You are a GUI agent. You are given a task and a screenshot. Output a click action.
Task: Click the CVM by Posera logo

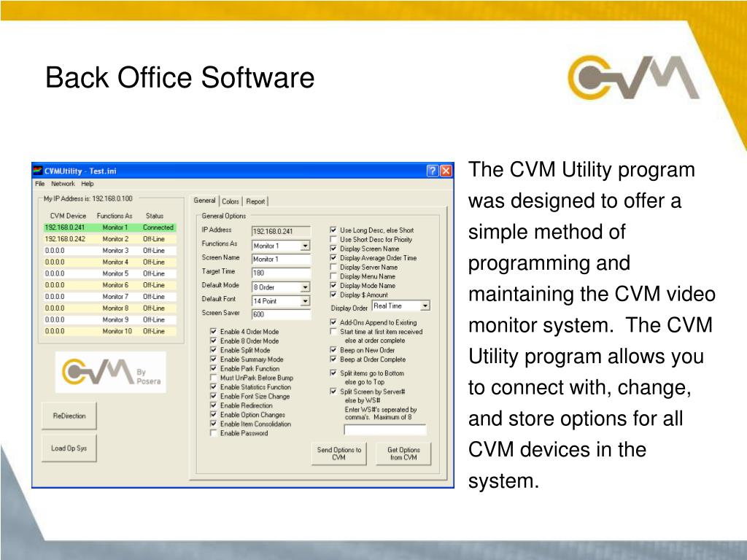[x=111, y=372]
